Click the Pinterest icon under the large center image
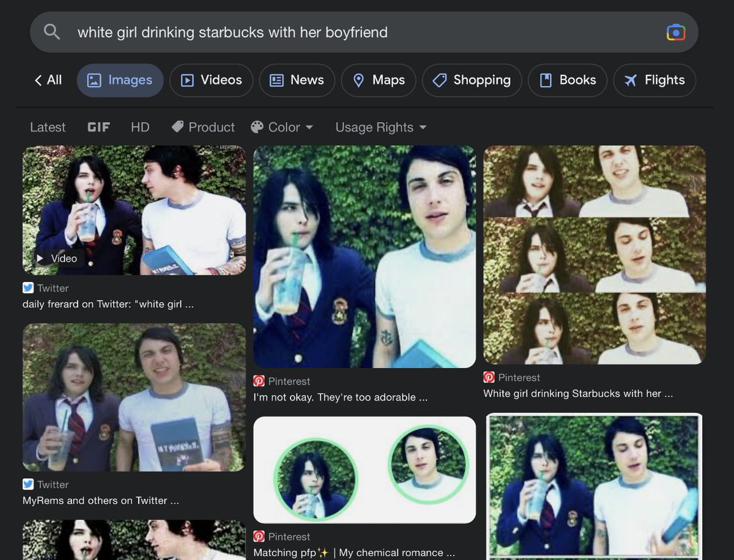The height and width of the screenshot is (560, 734). coord(259,381)
